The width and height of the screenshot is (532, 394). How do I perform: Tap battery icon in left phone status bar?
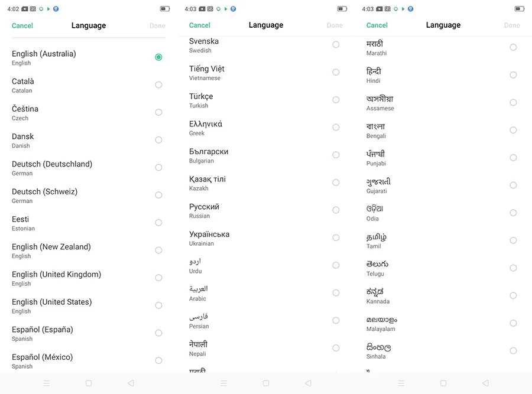(x=164, y=9)
